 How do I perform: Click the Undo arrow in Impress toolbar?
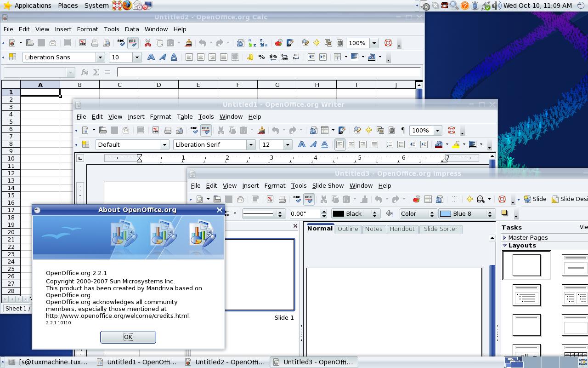tap(378, 199)
